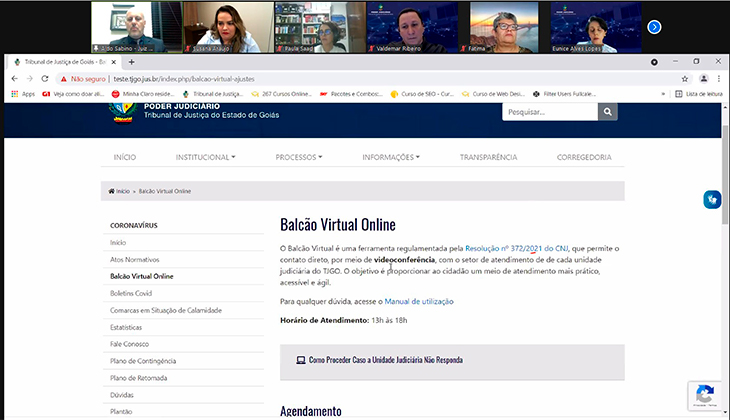Viewport: 730px width, 420px height.
Task: Select Susana Araújo's video thumbnail
Action: tap(229, 27)
